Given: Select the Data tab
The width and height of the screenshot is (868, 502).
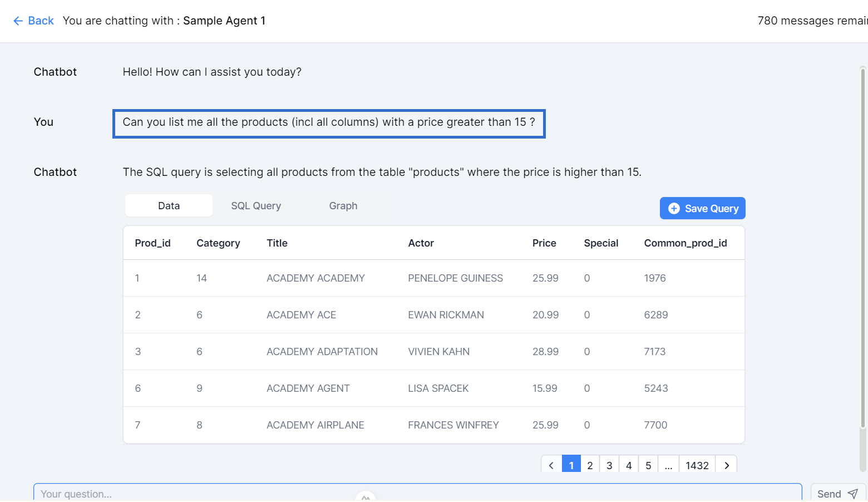Looking at the screenshot, I should 169,206.
